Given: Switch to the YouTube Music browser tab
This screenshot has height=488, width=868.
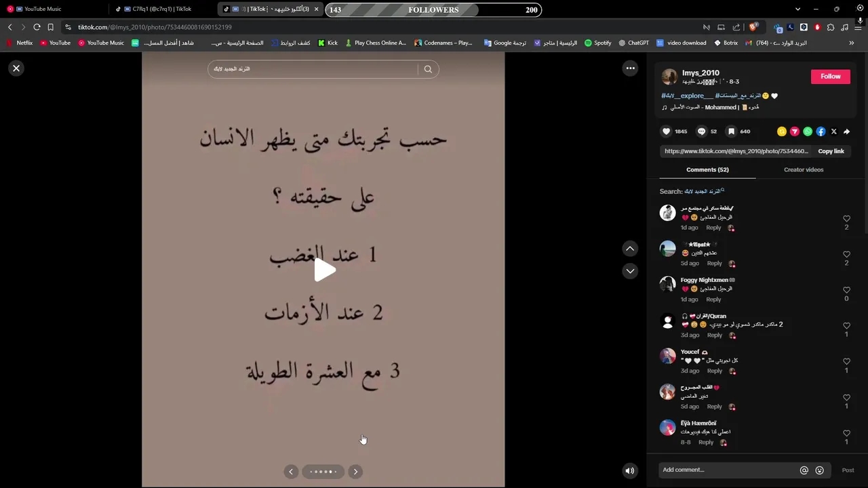Looking at the screenshot, I should [x=54, y=9].
